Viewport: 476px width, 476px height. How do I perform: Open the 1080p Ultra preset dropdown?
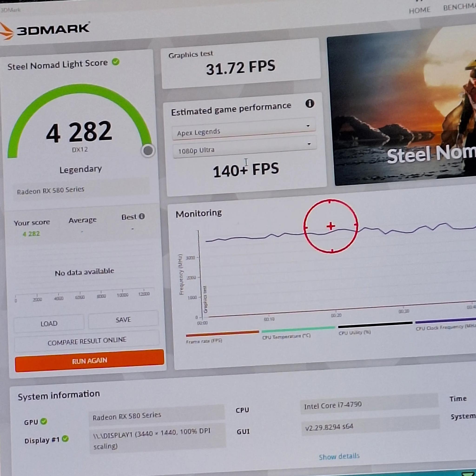click(x=245, y=147)
